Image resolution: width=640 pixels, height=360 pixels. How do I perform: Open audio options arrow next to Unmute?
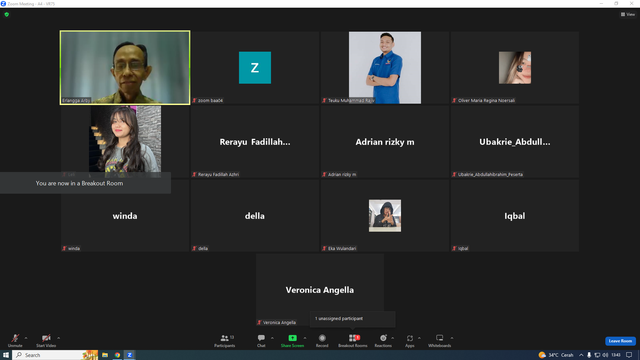pos(26,338)
